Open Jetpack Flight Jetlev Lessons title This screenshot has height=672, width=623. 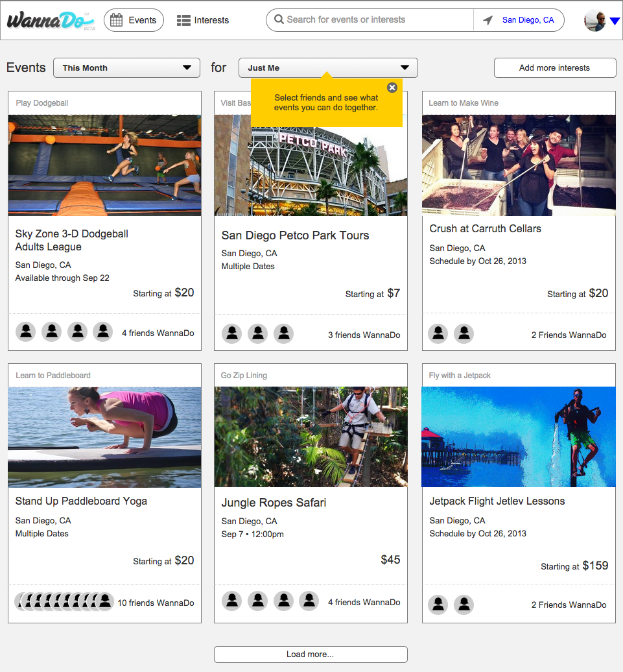[497, 501]
